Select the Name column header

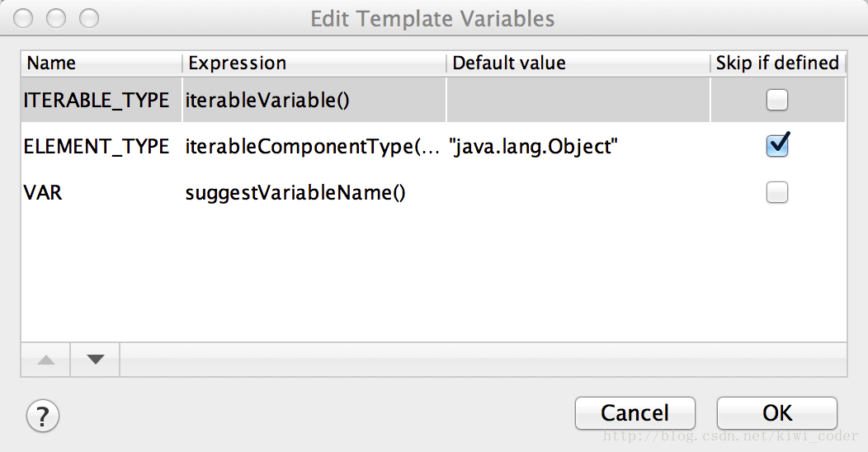(x=101, y=63)
